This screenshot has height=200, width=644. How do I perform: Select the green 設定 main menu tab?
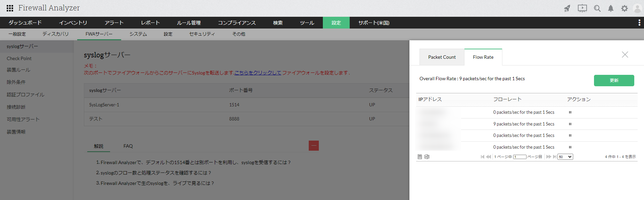(x=336, y=22)
